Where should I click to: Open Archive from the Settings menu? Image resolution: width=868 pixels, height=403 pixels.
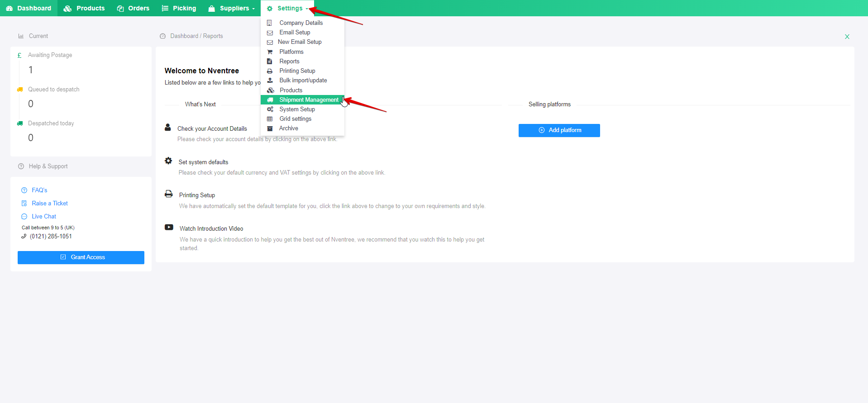tap(302, 128)
